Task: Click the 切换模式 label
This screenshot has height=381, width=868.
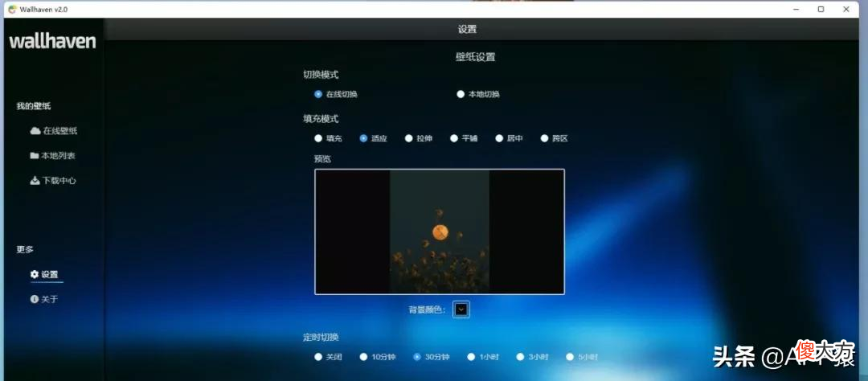Action: pyautogui.click(x=321, y=75)
